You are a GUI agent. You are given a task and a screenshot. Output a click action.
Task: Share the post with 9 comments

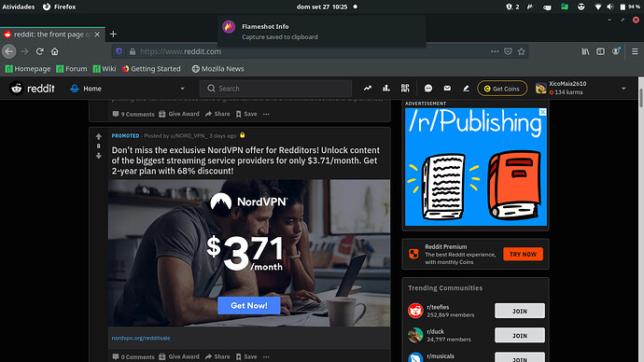click(217, 114)
